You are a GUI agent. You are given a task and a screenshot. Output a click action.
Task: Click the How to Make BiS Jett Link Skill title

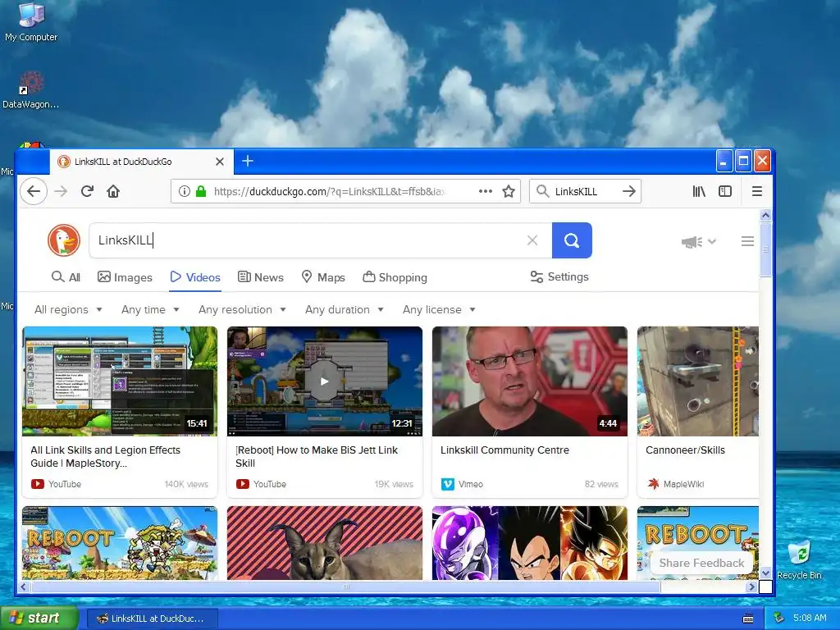pos(317,456)
